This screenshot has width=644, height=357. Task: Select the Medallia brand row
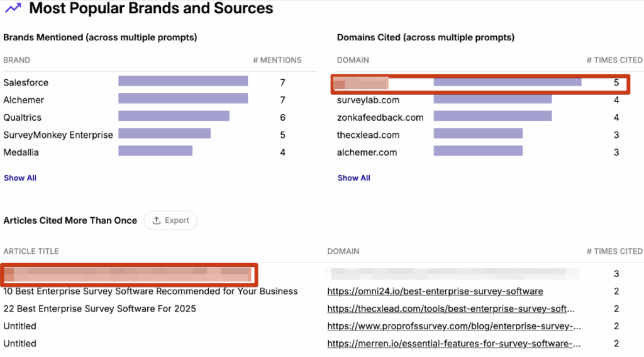(160, 152)
